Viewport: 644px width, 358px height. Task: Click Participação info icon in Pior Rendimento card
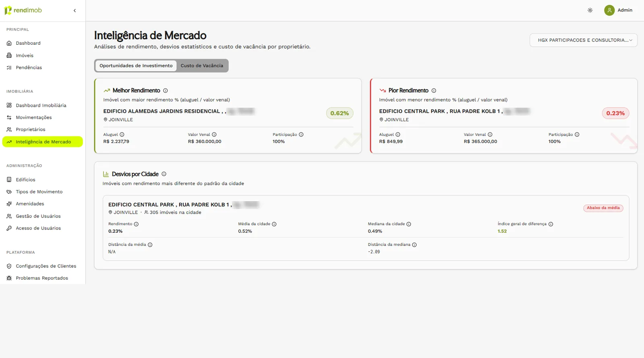tap(577, 135)
